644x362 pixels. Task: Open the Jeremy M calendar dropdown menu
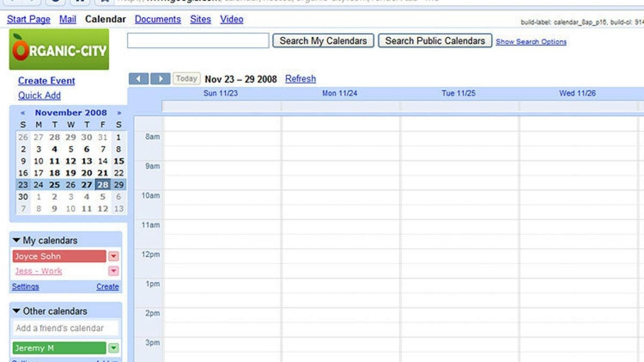click(x=113, y=348)
